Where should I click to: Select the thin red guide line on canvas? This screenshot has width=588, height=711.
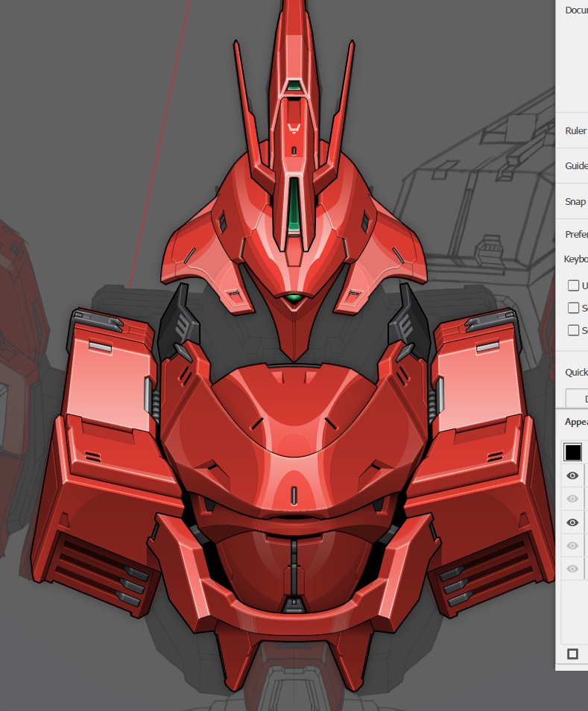point(159,144)
